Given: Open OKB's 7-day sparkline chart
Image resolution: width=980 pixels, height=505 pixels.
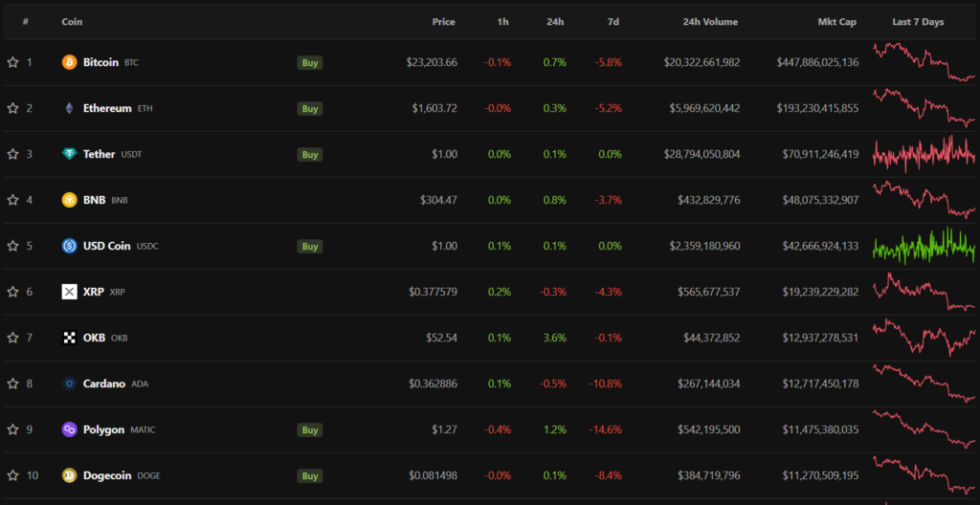Looking at the screenshot, I should click(x=924, y=337).
